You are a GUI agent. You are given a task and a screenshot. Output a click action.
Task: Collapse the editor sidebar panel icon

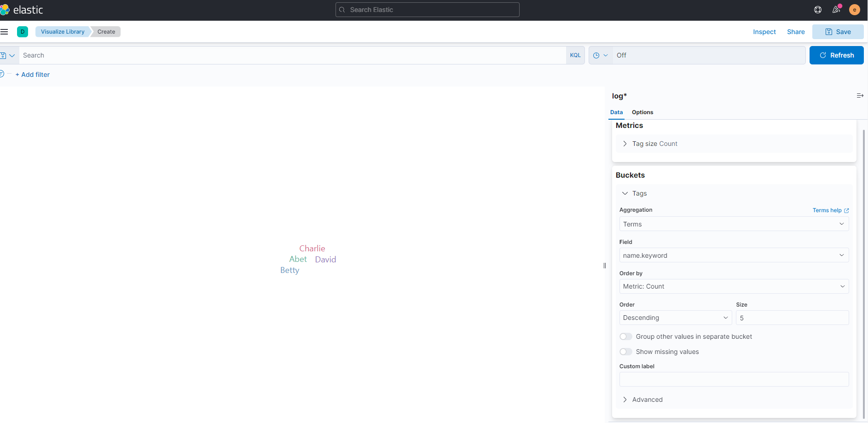tap(860, 96)
